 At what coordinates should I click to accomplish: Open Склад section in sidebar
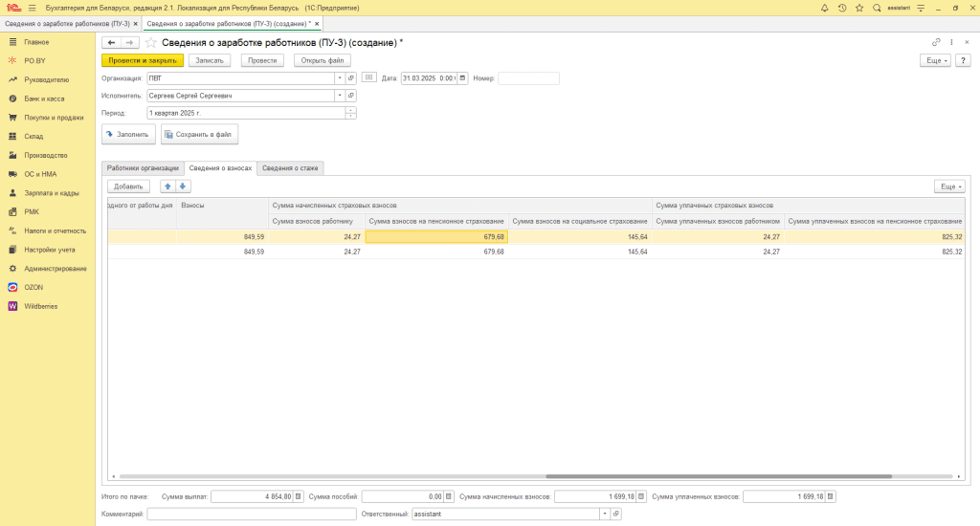(33, 136)
